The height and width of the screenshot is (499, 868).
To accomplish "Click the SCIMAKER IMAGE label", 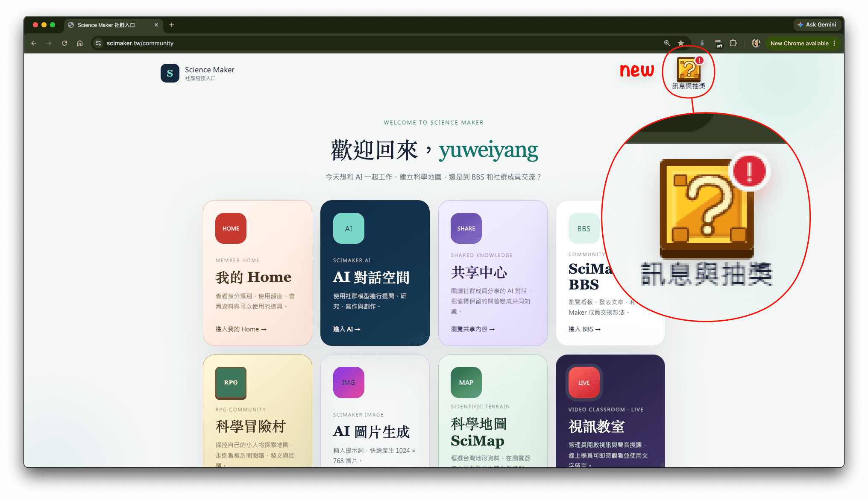I will click(x=358, y=415).
